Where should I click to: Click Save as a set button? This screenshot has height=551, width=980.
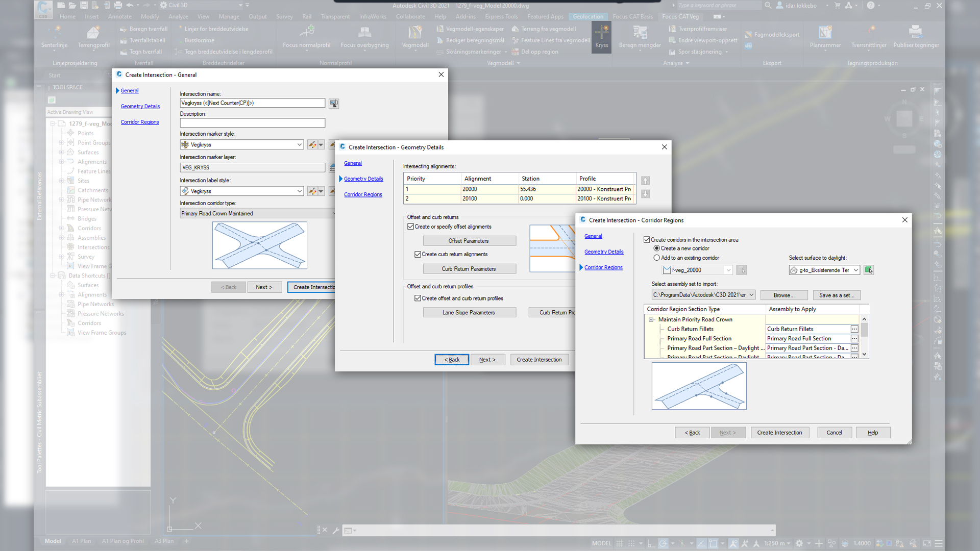[x=837, y=295]
